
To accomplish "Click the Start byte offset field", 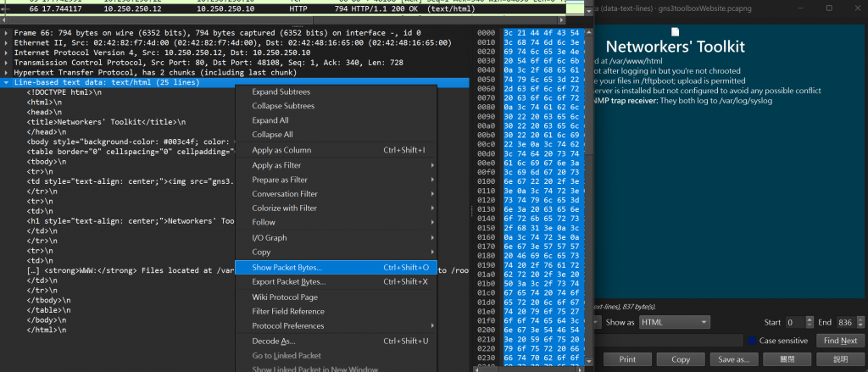I will pos(795,322).
